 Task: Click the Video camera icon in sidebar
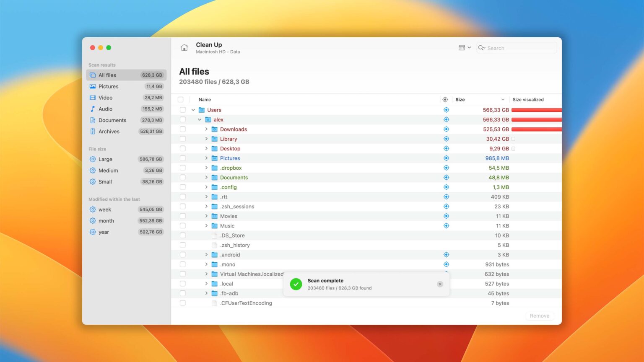pos(92,98)
